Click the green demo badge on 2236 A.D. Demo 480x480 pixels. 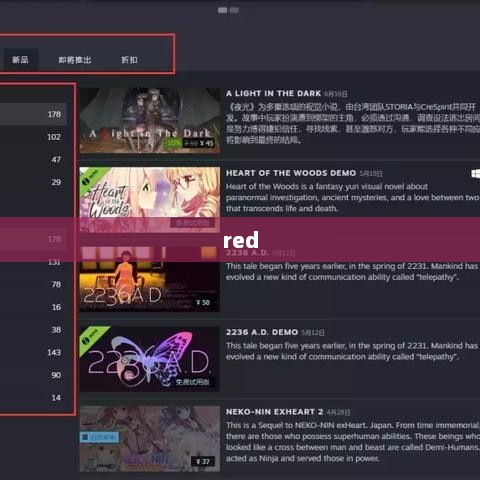(x=92, y=338)
